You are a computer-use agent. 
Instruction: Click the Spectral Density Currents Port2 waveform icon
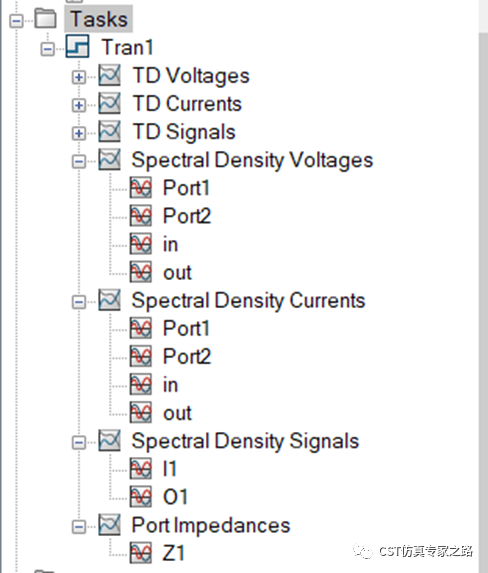(141, 356)
